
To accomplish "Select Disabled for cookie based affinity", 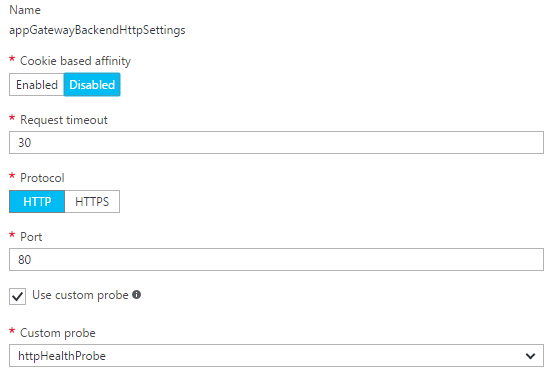I will point(92,85).
